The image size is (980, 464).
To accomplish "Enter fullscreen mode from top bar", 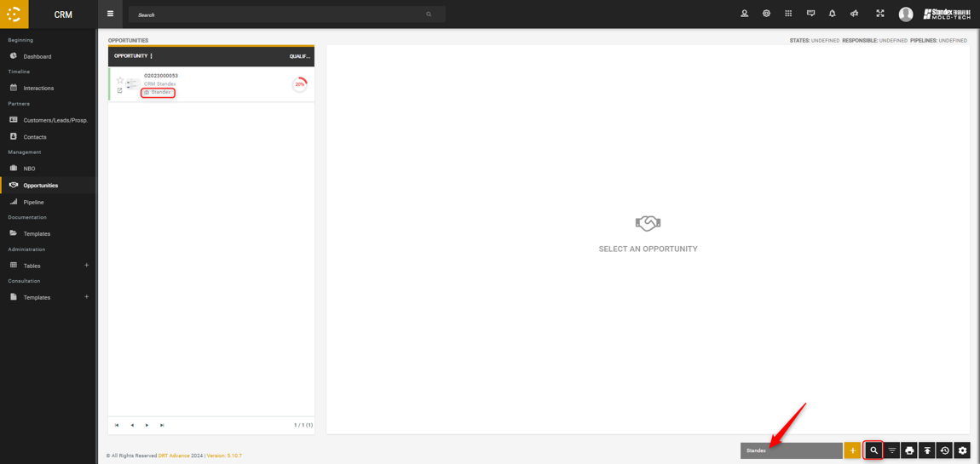I will pyautogui.click(x=880, y=14).
